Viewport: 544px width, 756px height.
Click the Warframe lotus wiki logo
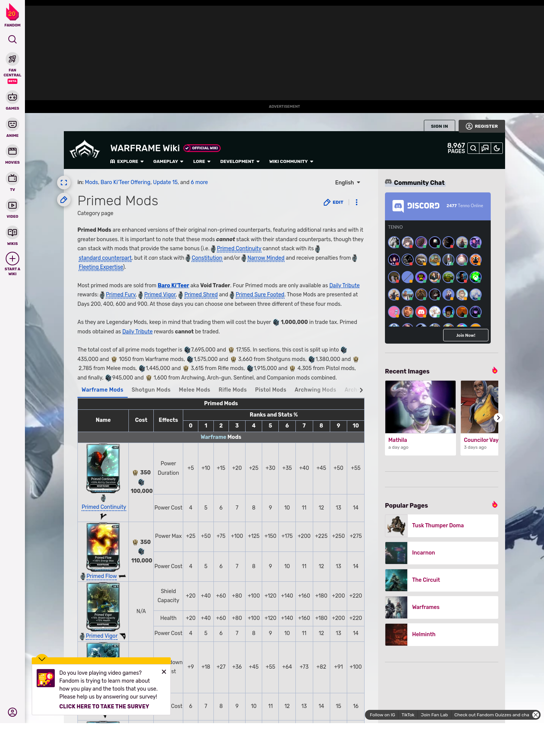[x=85, y=150]
